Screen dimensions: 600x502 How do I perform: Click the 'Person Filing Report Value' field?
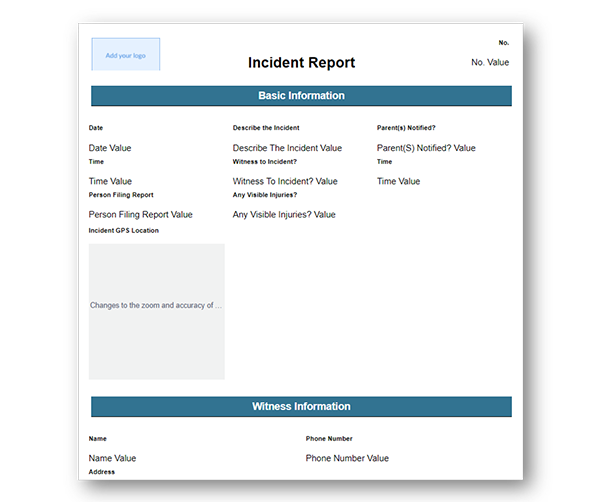pyautogui.click(x=140, y=214)
